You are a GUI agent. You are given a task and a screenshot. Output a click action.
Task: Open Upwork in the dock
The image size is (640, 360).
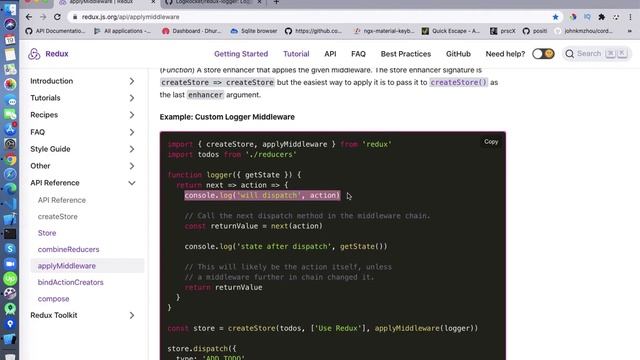10,279
